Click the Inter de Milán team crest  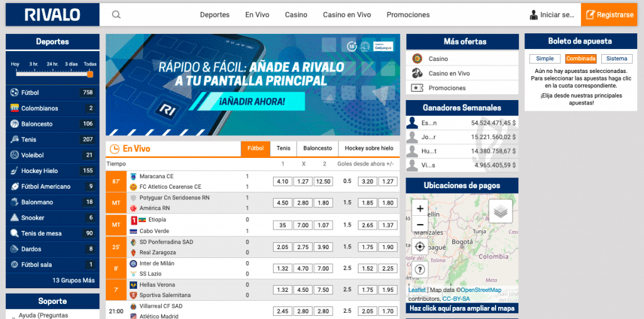click(x=133, y=263)
